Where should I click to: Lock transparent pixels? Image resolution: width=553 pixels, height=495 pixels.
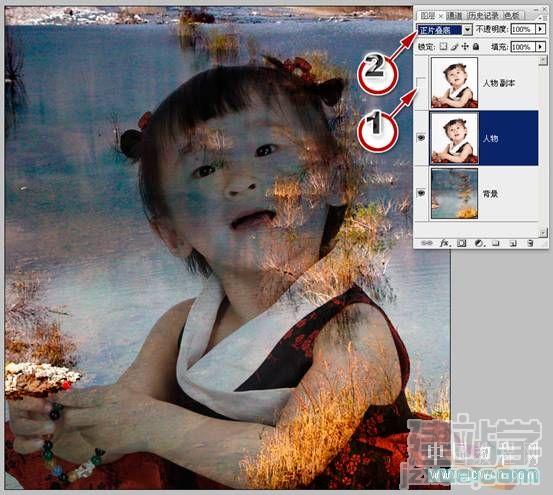pyautogui.click(x=444, y=46)
